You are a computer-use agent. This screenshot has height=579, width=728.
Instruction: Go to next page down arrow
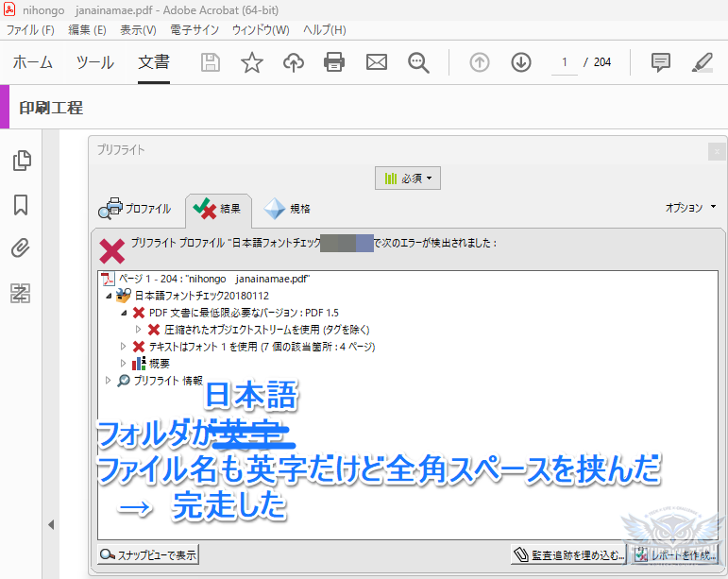[521, 62]
